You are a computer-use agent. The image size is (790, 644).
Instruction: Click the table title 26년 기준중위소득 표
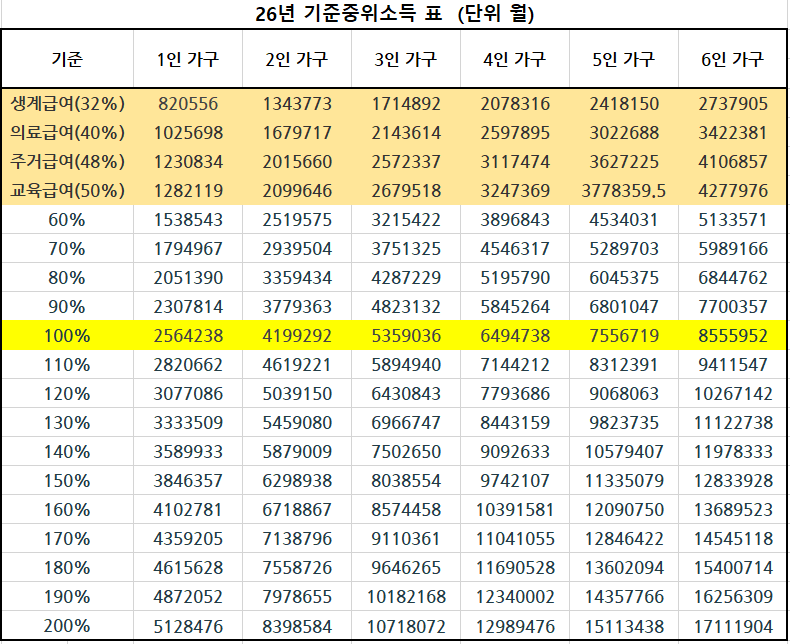(349, 14)
